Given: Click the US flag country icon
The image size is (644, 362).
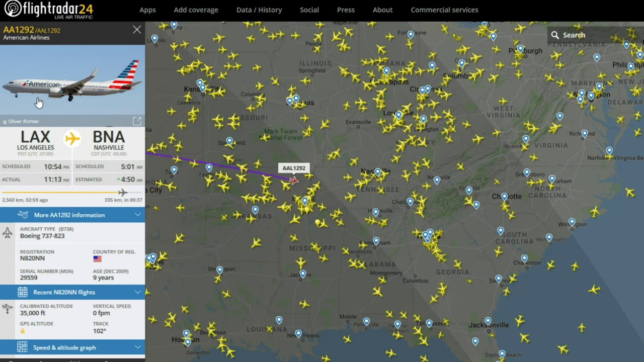Looking at the screenshot, I should 97,259.
